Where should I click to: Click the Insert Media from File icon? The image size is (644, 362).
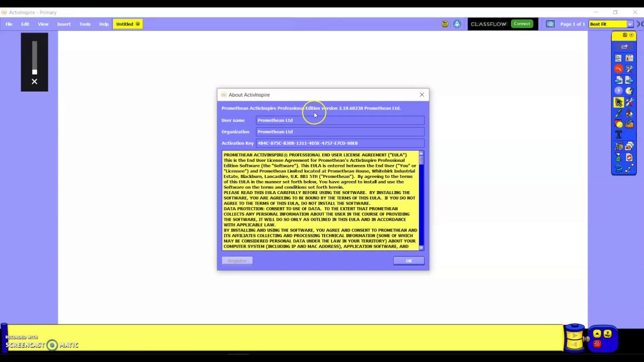click(618, 146)
